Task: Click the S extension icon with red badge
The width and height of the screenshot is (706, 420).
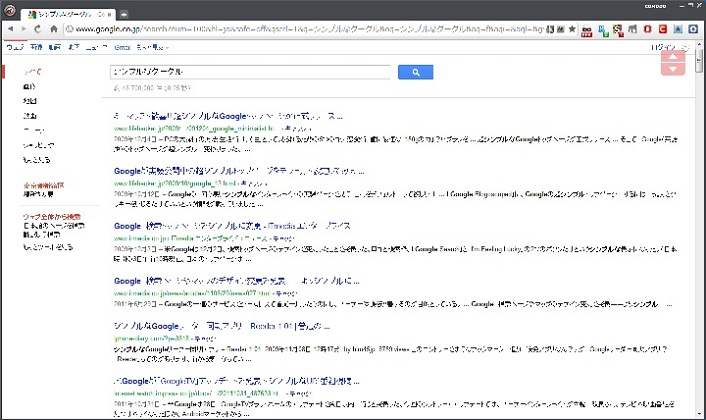Action: tap(618, 30)
